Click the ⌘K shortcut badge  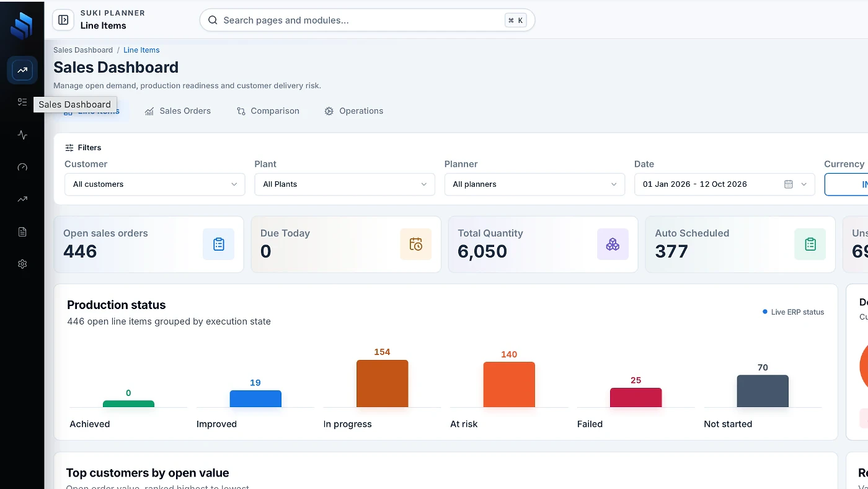(x=515, y=20)
